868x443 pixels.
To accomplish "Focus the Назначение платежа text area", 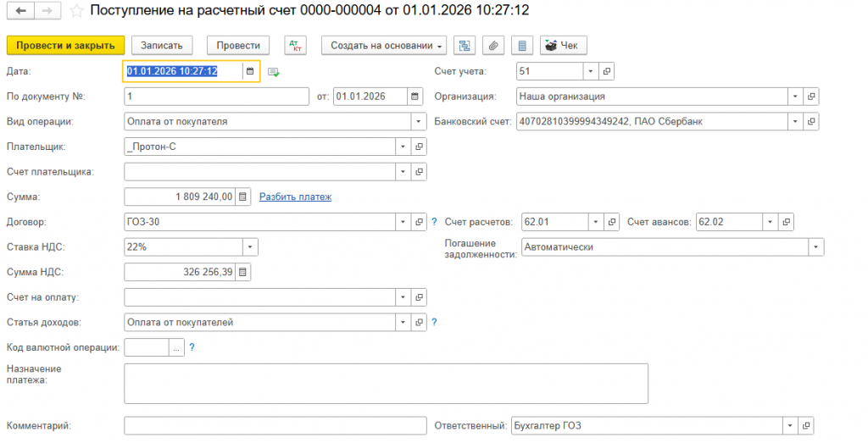I will (x=386, y=383).
